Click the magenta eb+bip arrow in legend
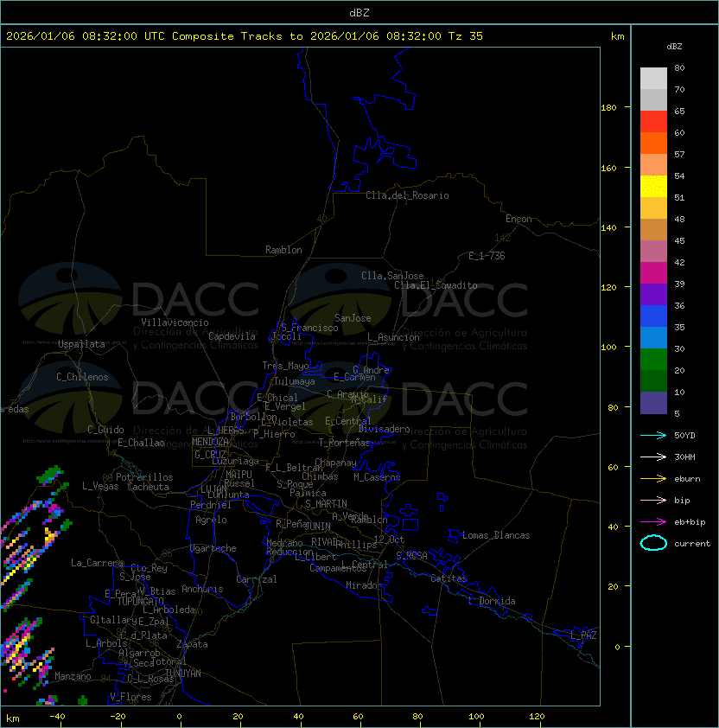 (653, 522)
